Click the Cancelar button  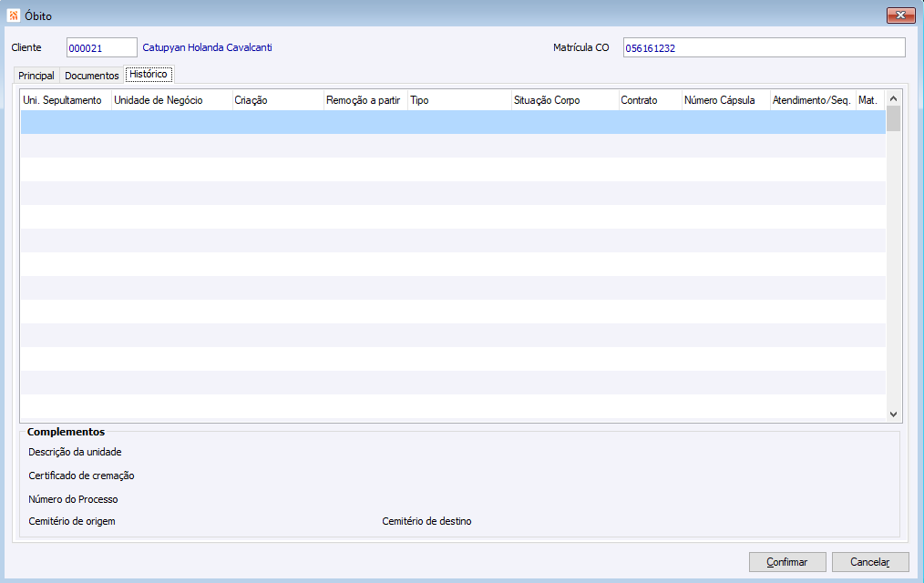click(870, 562)
